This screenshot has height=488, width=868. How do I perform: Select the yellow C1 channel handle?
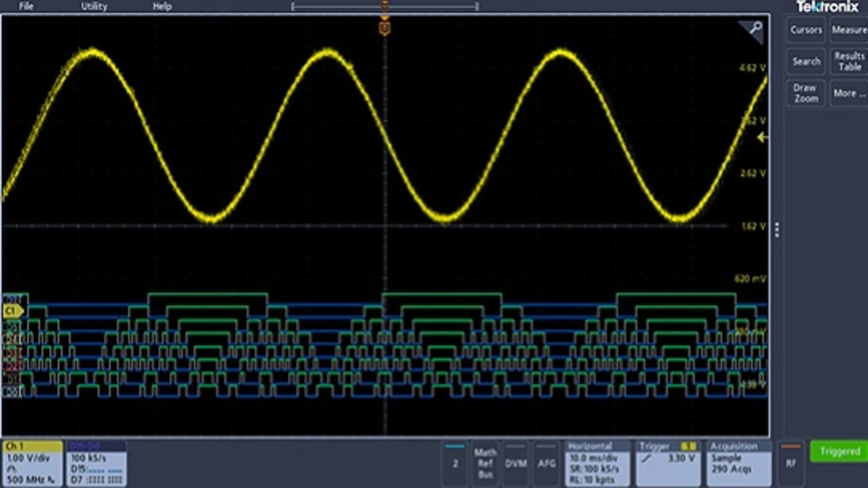(x=13, y=311)
